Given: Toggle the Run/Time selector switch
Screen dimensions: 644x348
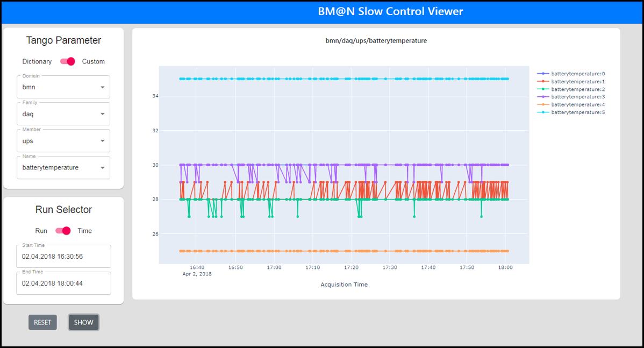Looking at the screenshot, I should point(63,231).
